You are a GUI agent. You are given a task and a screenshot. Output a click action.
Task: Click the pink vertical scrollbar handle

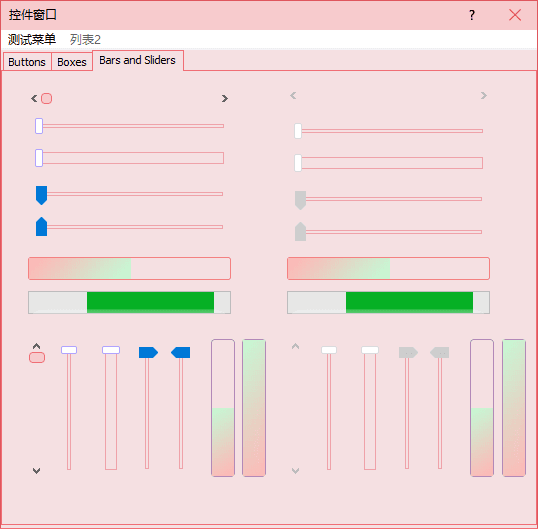pyautogui.click(x=37, y=357)
